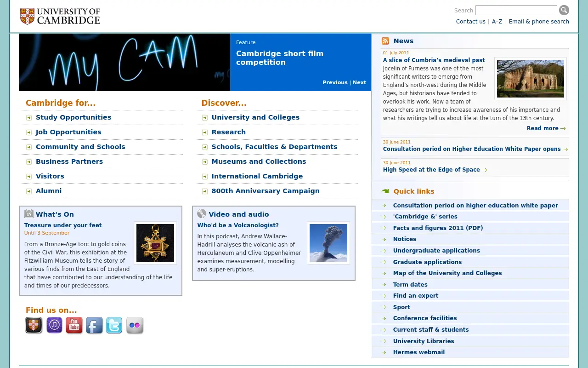588x368 pixels.
Task: Click the green arrow icon beside Quick links
Action: pos(385,191)
